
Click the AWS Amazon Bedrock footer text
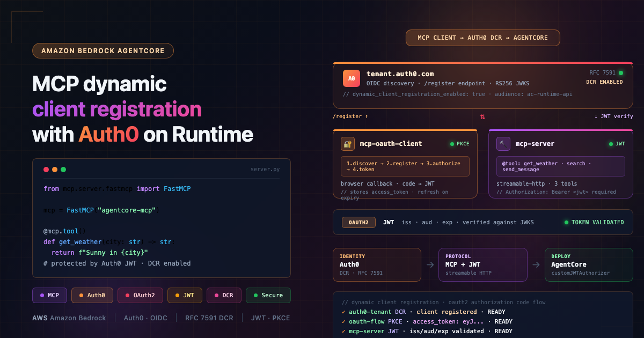pos(69,318)
